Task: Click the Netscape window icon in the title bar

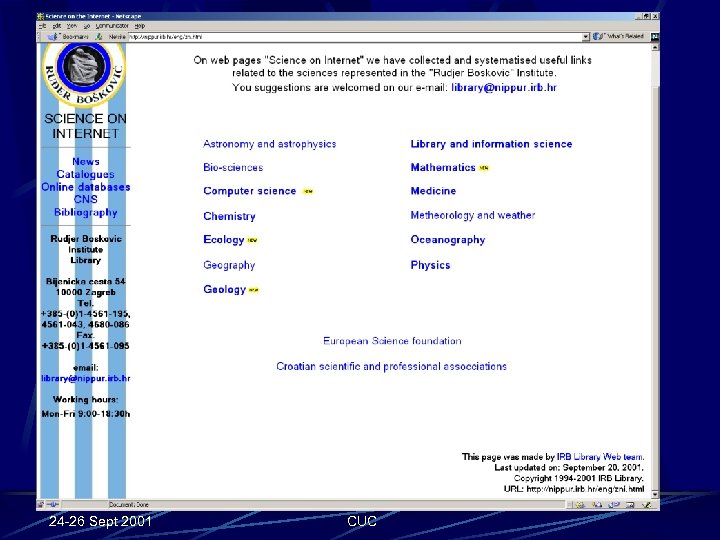Action: (x=40, y=16)
